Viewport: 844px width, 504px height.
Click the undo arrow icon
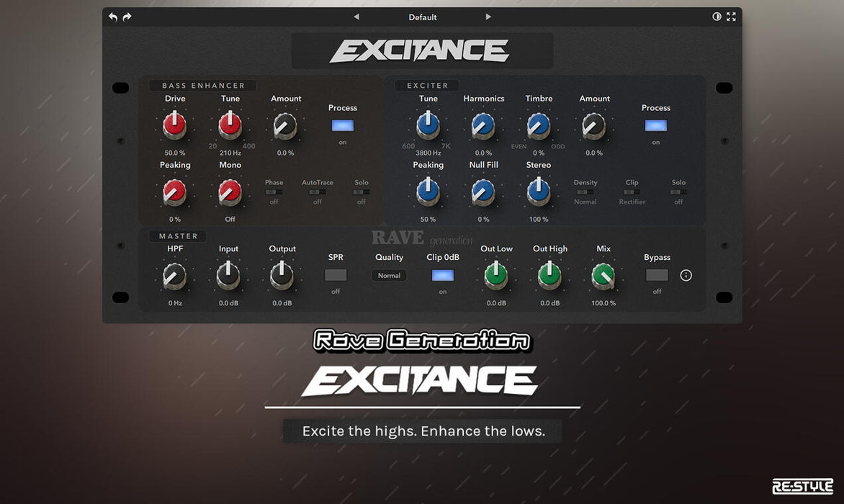[x=113, y=17]
